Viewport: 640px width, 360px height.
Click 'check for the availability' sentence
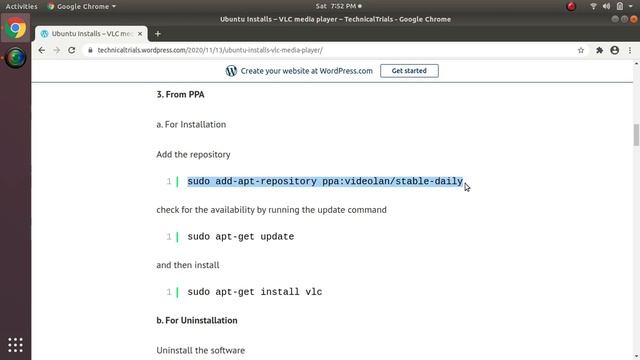(x=271, y=210)
